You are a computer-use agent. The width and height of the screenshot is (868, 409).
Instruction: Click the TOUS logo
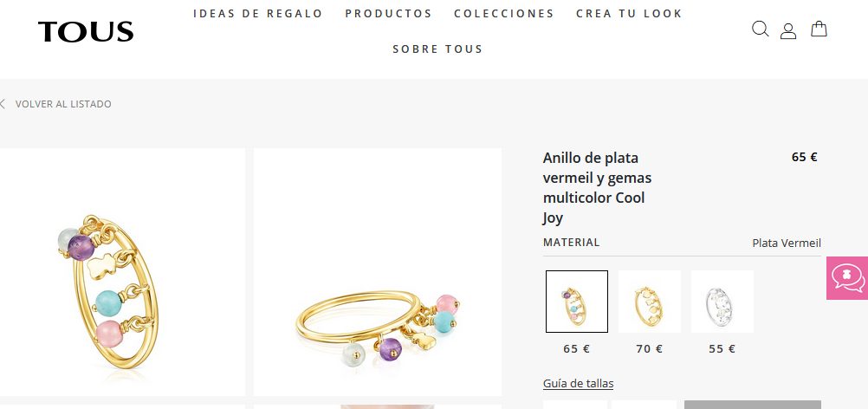point(86,31)
